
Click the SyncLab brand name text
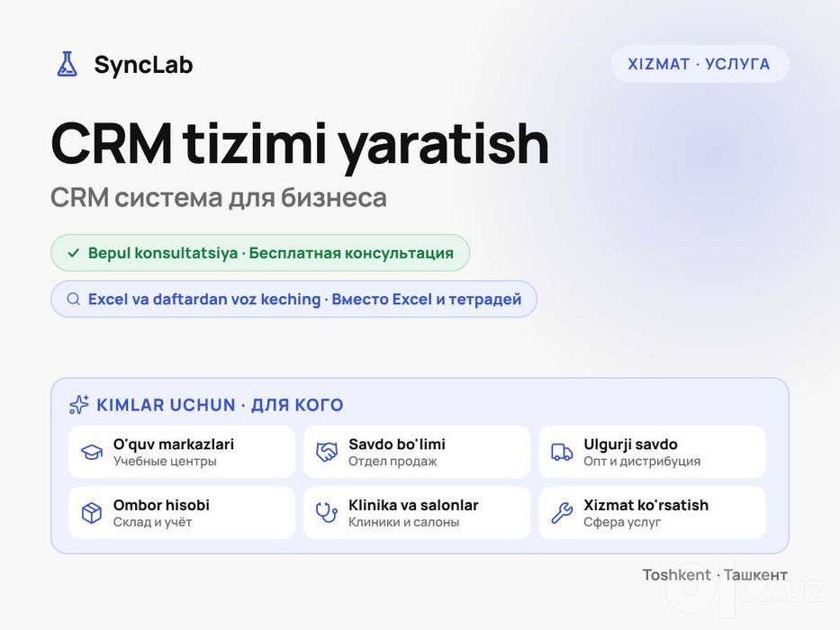tap(143, 65)
